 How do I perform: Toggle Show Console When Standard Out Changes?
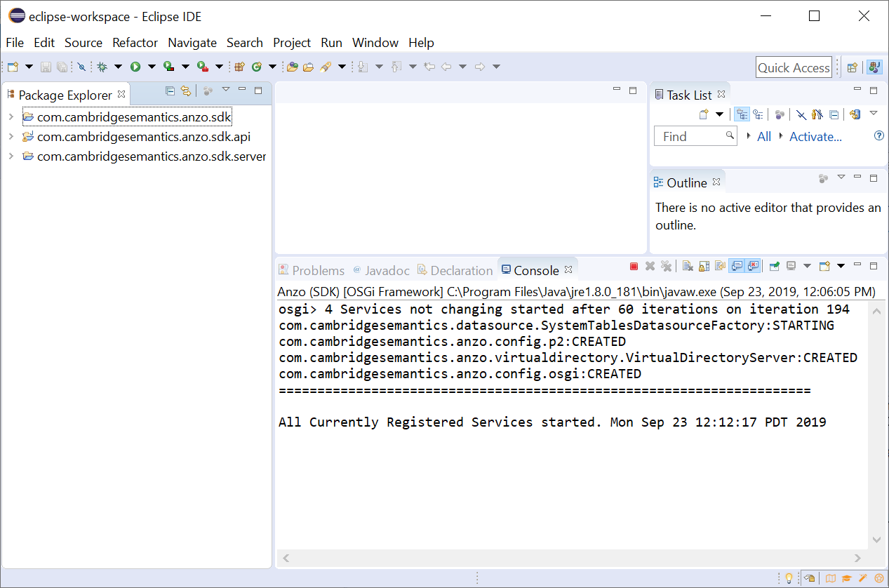[x=737, y=266]
